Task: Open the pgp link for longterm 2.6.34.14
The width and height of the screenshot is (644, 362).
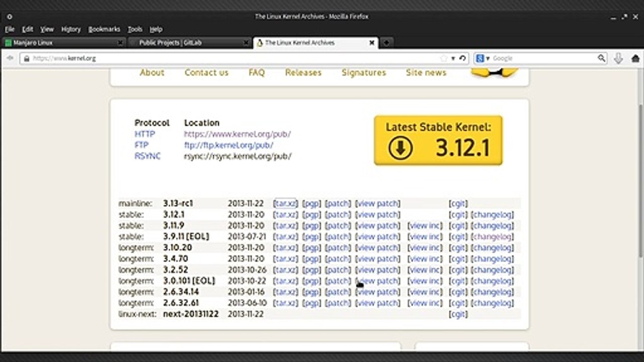Action: tap(311, 292)
